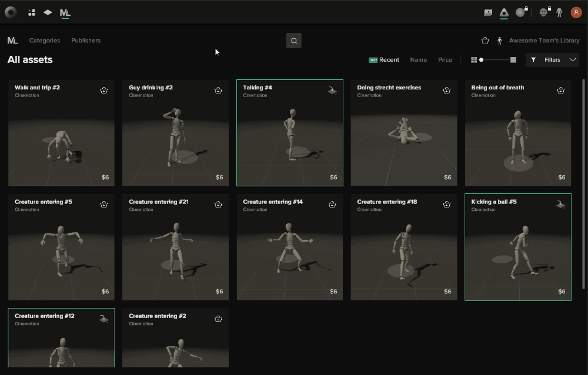
Task: Open the Publishers menu
Action: click(86, 41)
